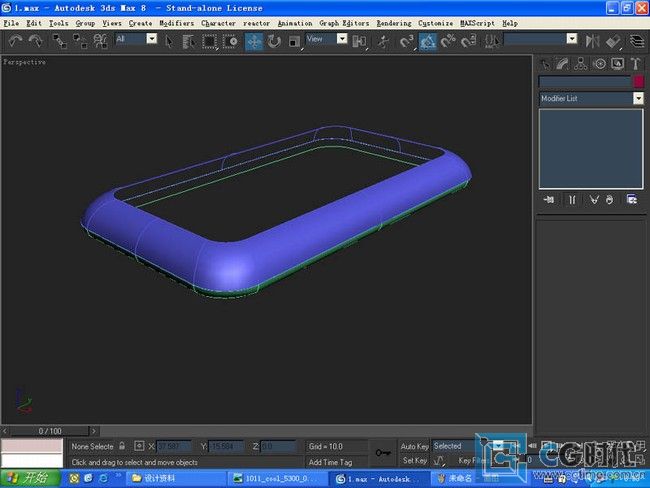Open the Graph Editors menu

[x=344, y=23]
